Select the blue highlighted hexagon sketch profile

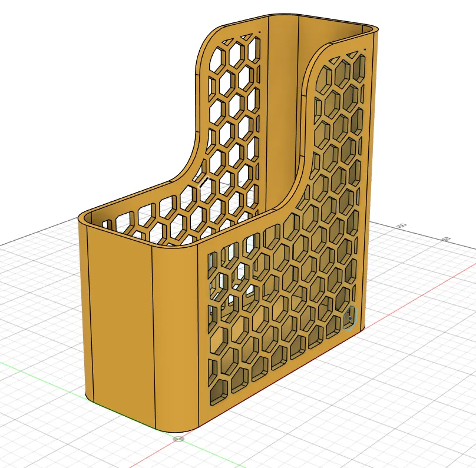coord(351,318)
